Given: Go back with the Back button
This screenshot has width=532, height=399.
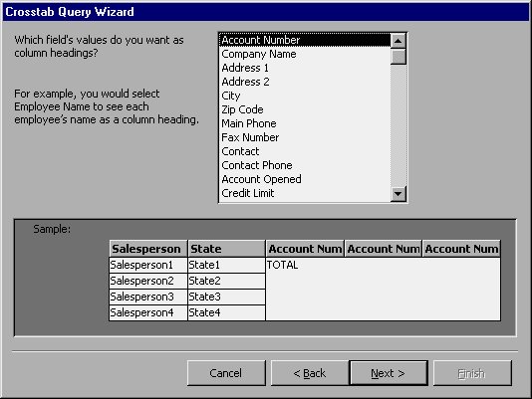Looking at the screenshot, I should click(x=310, y=373).
